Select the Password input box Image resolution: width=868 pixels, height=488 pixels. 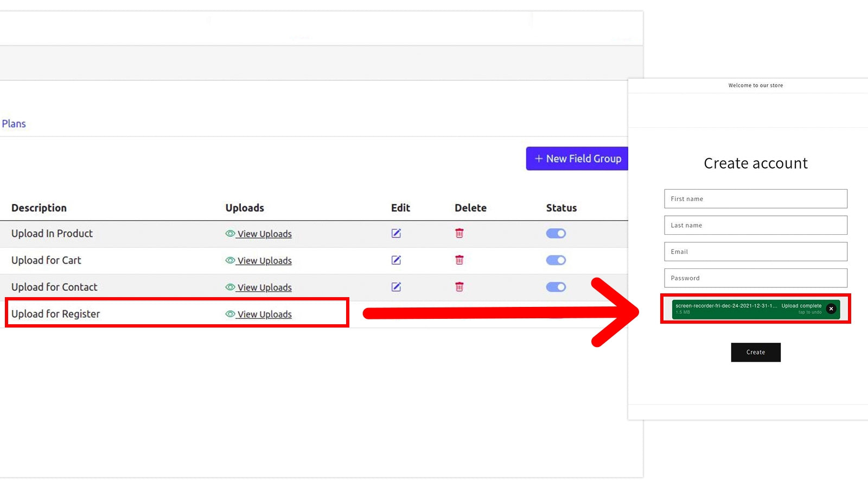755,278
